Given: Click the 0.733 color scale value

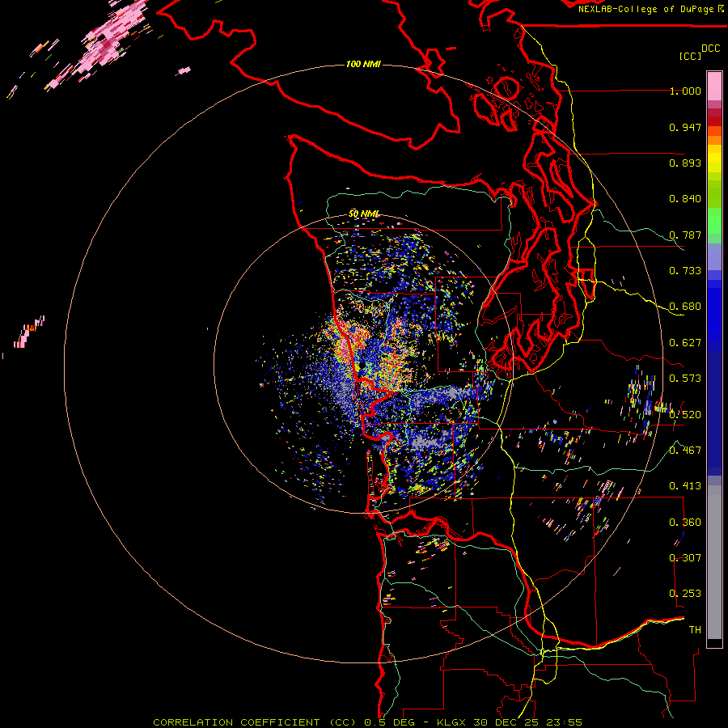Looking at the screenshot, I should [x=685, y=271].
